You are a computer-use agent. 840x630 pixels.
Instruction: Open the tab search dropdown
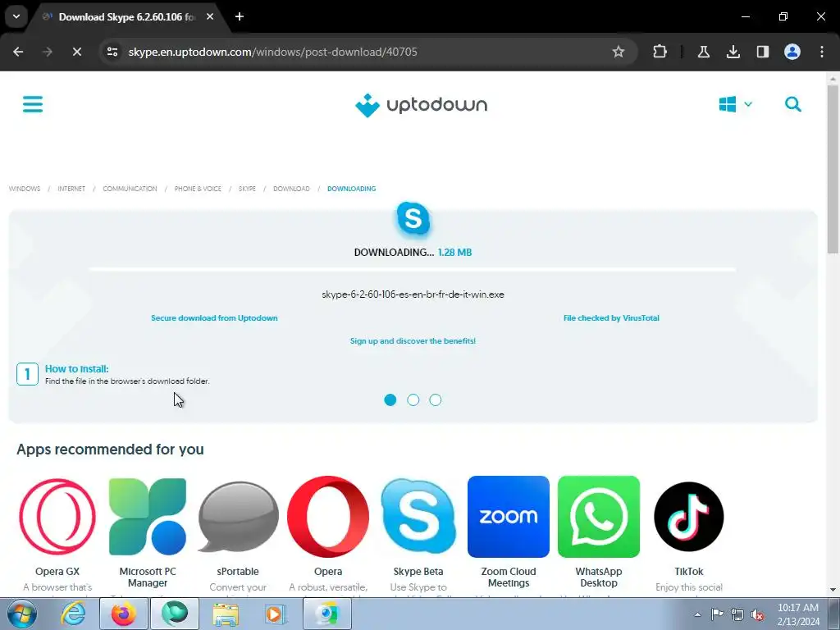[x=16, y=16]
